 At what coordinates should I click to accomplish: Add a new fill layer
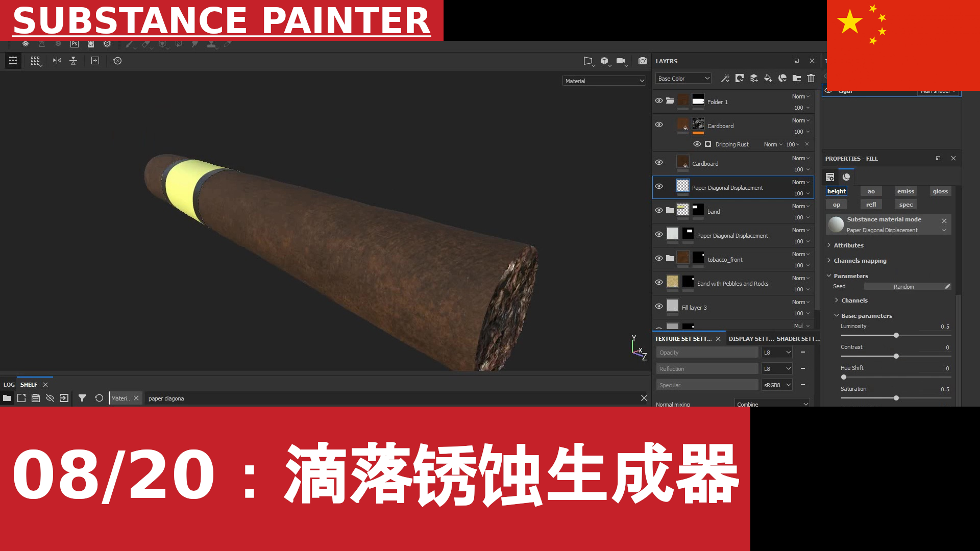click(768, 78)
